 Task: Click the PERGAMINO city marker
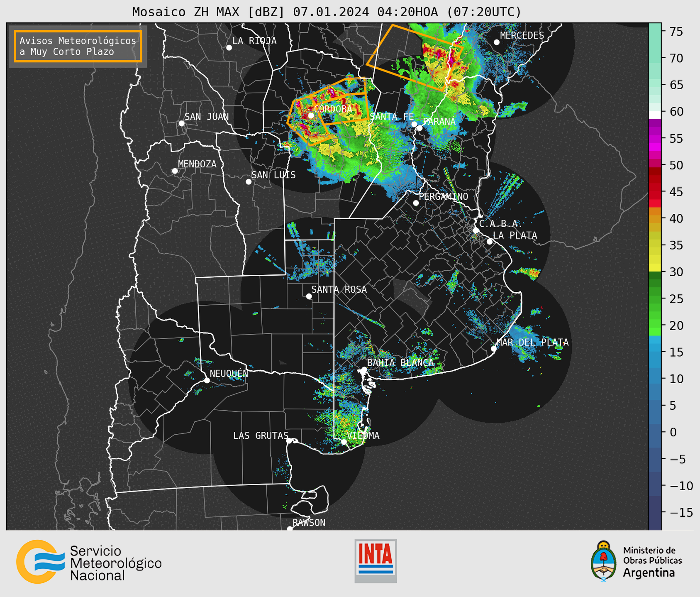(416, 203)
